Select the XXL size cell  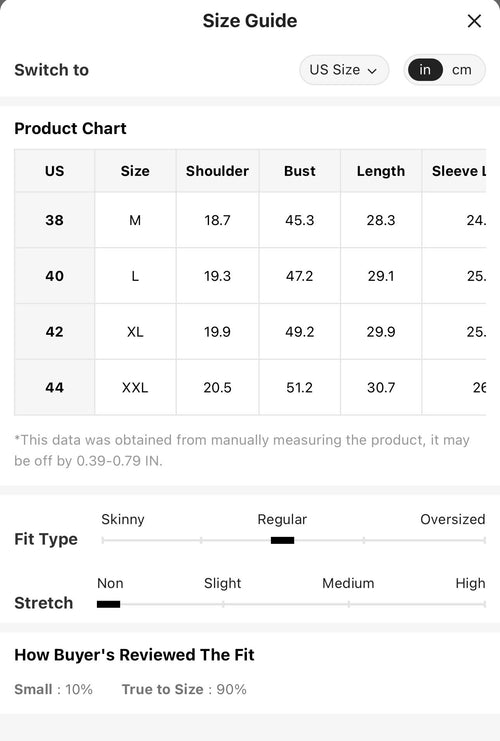(135, 387)
